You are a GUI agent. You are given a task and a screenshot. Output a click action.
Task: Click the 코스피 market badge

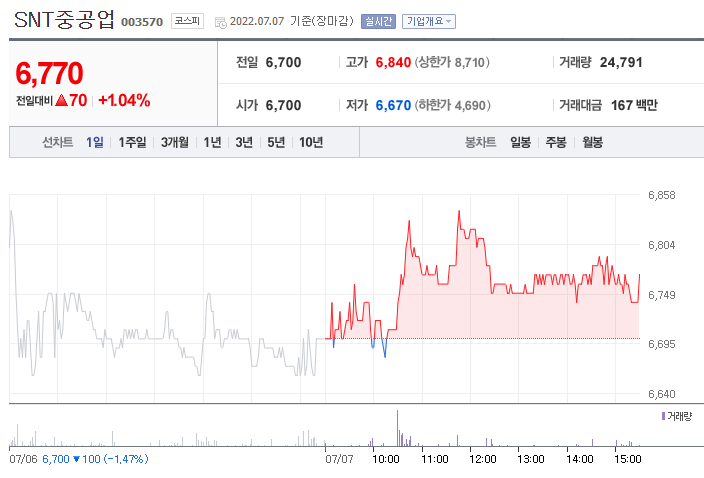coord(187,21)
